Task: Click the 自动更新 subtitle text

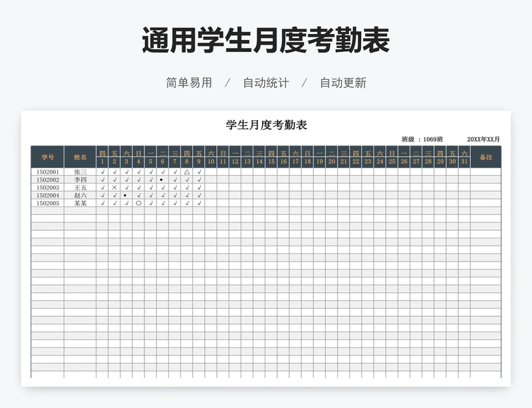Action: click(343, 83)
